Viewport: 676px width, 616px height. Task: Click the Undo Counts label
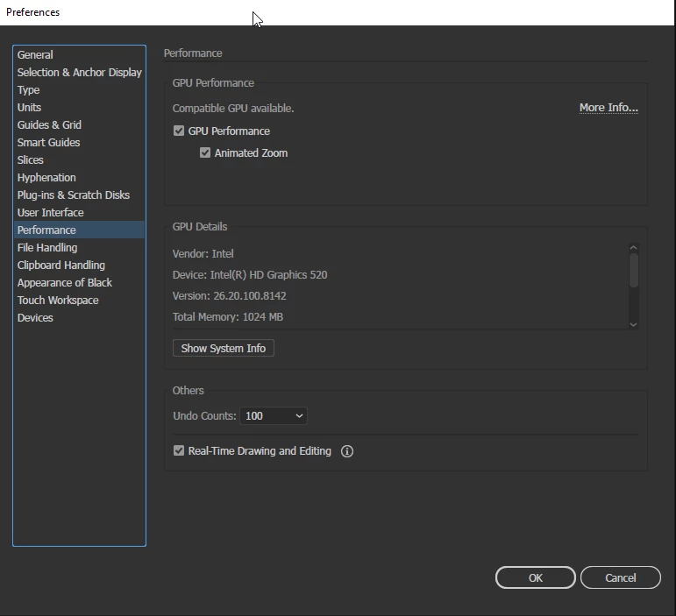tap(204, 415)
